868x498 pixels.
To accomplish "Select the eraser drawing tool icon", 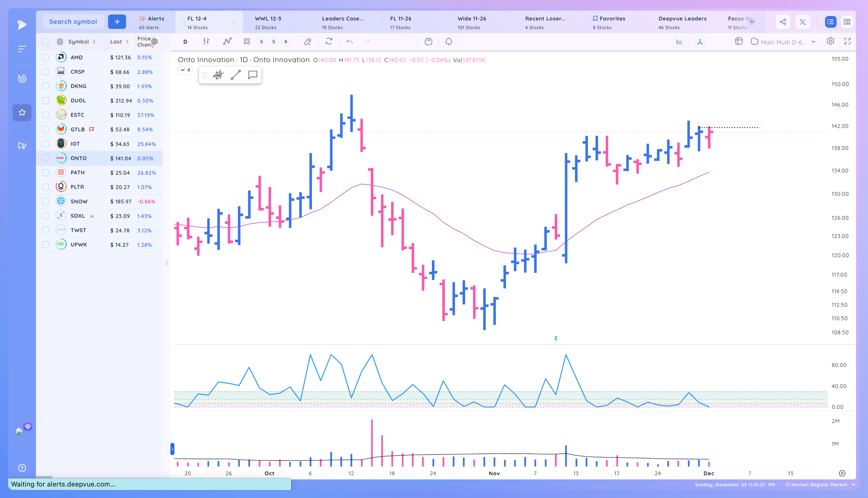I will (x=308, y=42).
